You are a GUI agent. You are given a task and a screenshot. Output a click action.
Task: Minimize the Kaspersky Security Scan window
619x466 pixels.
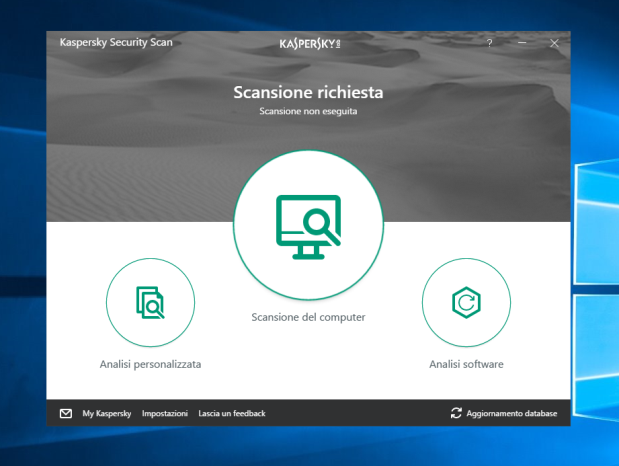point(522,43)
